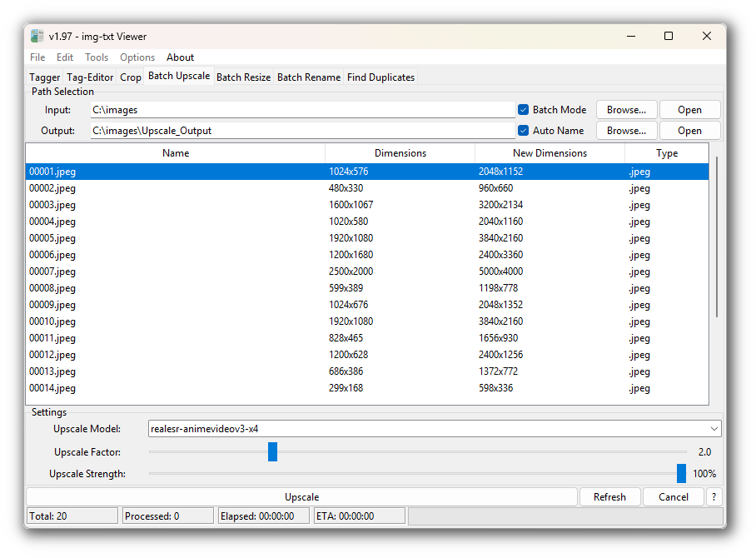Open the About menu
Screen dimensions: 756x558
(x=181, y=57)
